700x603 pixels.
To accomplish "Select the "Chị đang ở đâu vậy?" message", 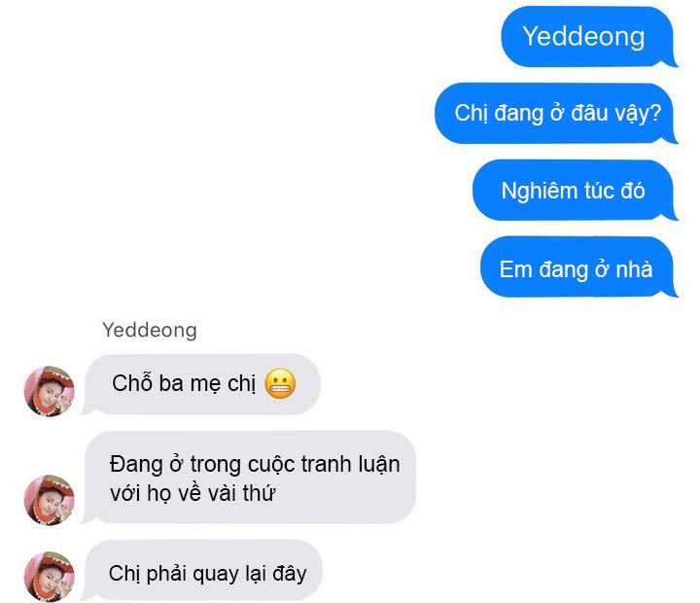I will pyautogui.click(x=556, y=113).
